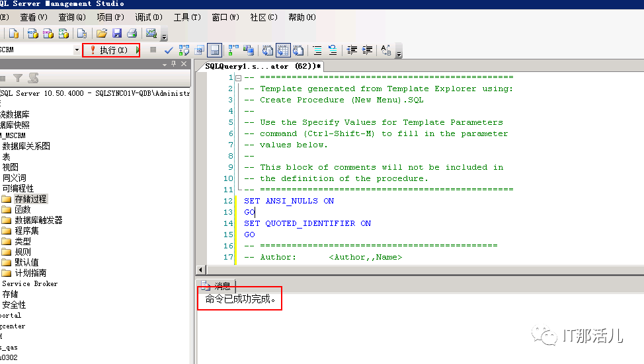Open the Object Explorer window position dropdown

(x=164, y=65)
